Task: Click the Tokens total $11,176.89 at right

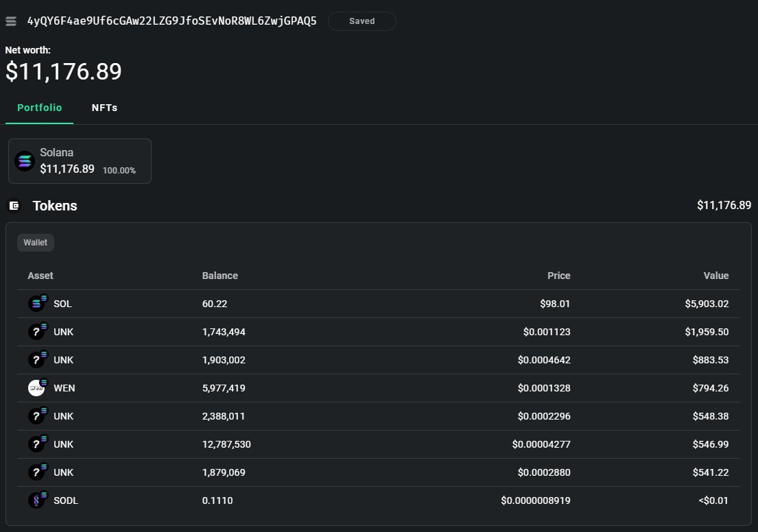Action: coord(724,206)
